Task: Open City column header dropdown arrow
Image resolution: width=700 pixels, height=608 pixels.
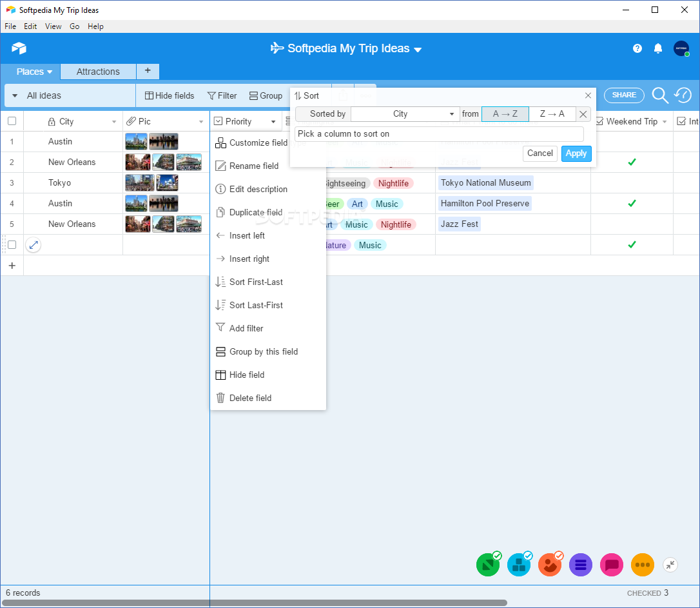Action: point(114,121)
